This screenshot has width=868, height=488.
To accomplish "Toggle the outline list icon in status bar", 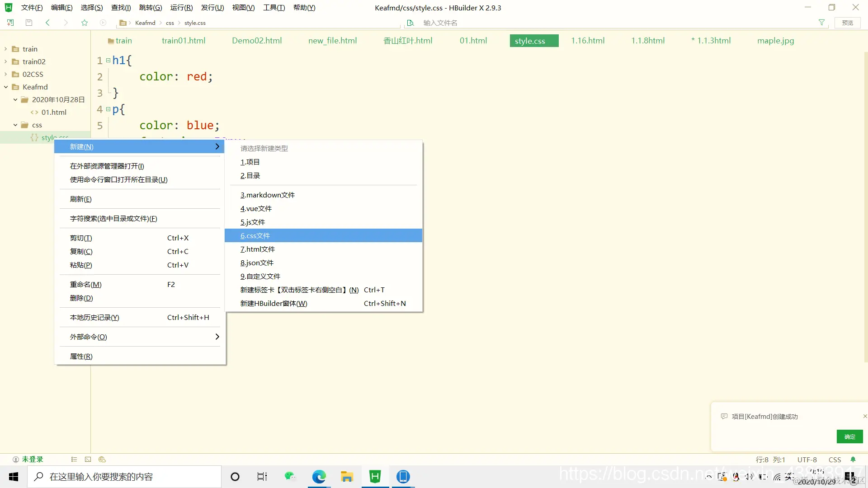I will click(74, 460).
